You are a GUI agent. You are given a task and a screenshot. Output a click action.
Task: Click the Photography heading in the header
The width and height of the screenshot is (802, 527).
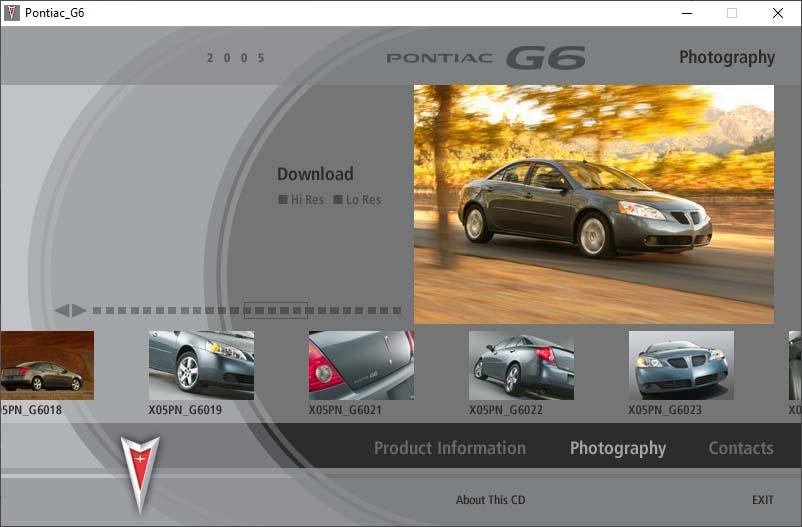coord(727,57)
